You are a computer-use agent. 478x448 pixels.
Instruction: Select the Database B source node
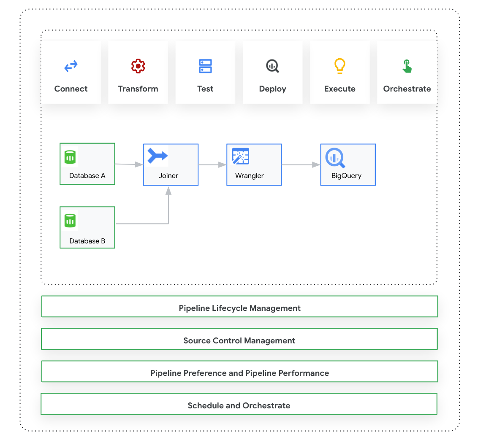click(x=87, y=227)
